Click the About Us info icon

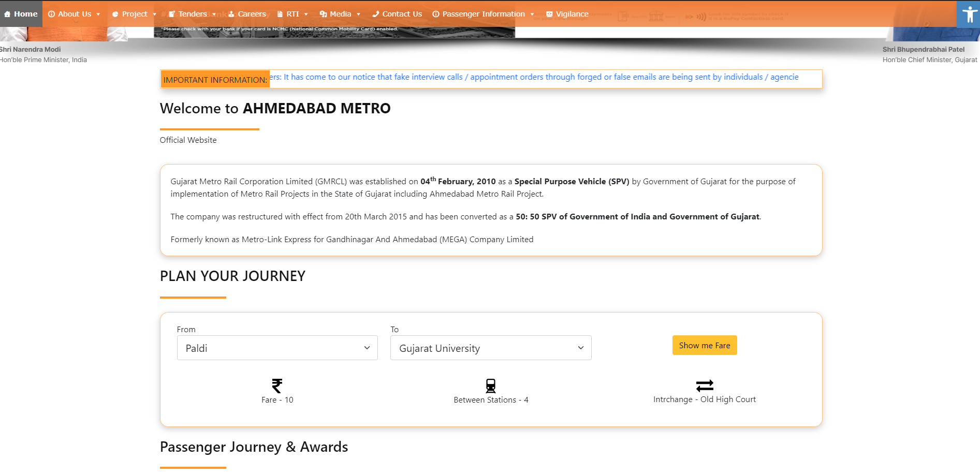[x=51, y=14]
